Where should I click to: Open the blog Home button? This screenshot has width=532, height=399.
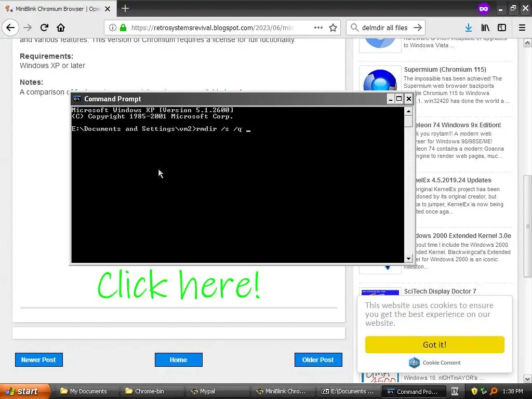coord(179,360)
